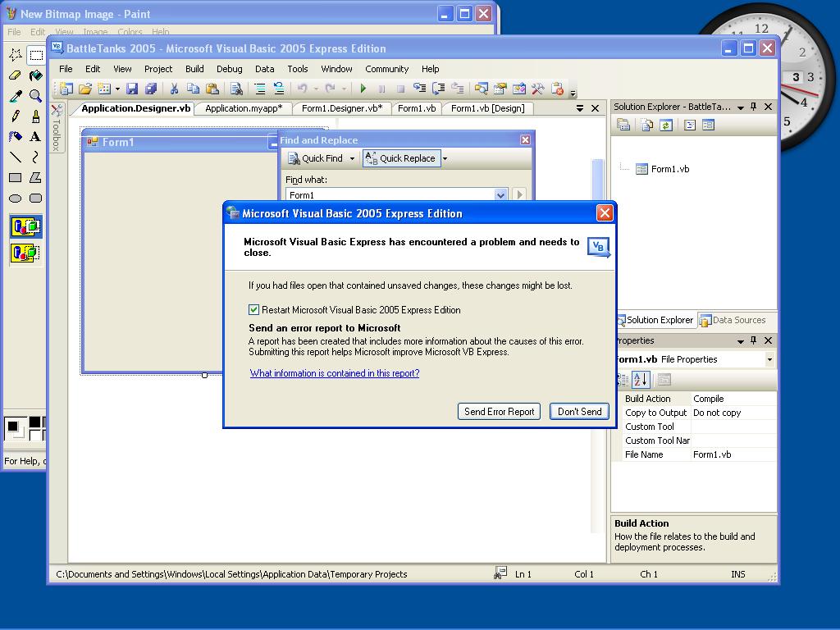Click the Don't Send button
Viewport: 840px width, 630px height.
point(580,412)
